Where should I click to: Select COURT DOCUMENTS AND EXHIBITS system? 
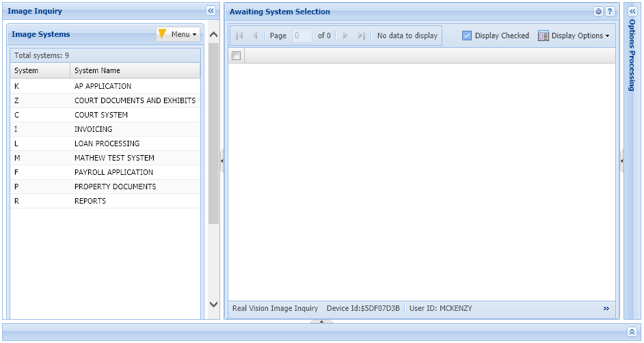105,100
